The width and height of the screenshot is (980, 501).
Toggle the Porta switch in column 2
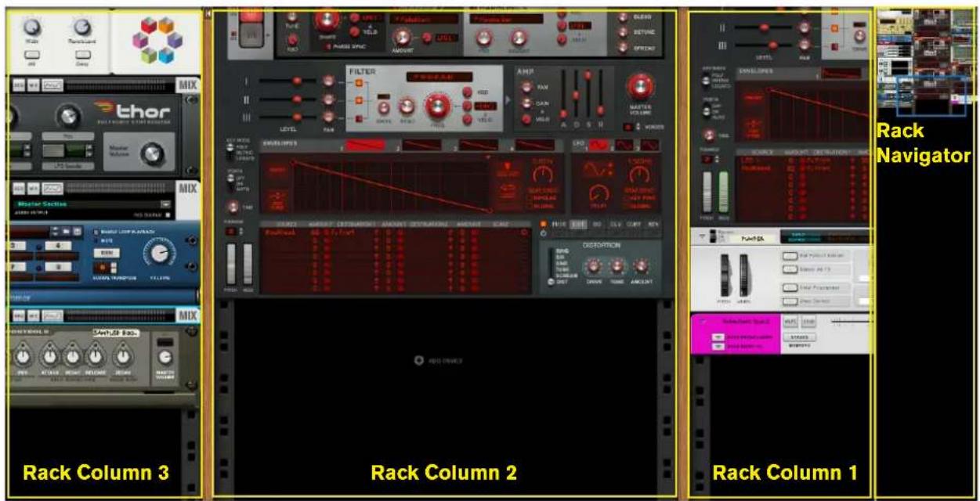coord(230,182)
